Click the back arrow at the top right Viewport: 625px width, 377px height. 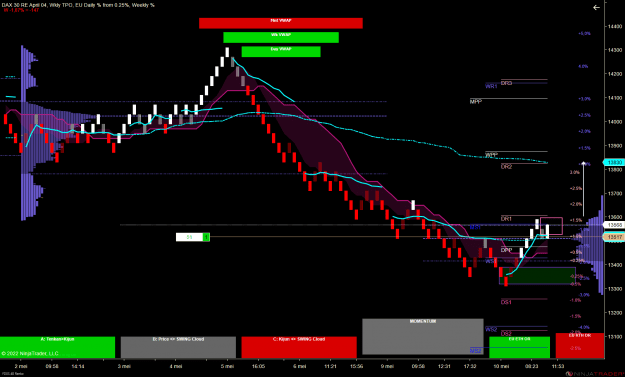pyautogui.click(x=596, y=7)
